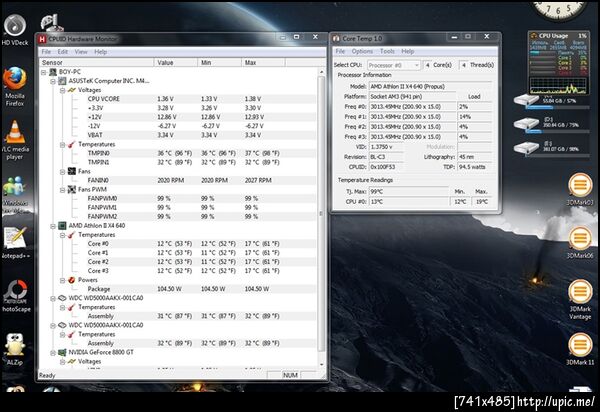Image resolution: width=600 pixels, height=412 pixels.
Task: Click the Sensor column header
Action: 96,62
